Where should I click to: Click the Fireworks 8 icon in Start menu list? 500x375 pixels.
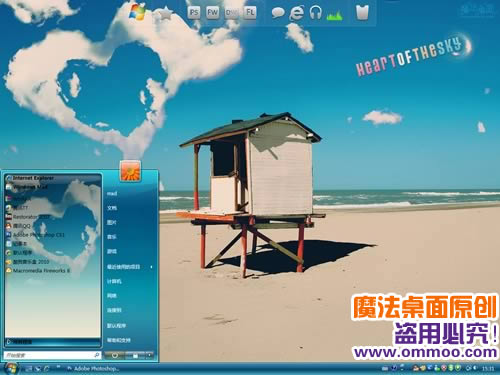(9, 271)
